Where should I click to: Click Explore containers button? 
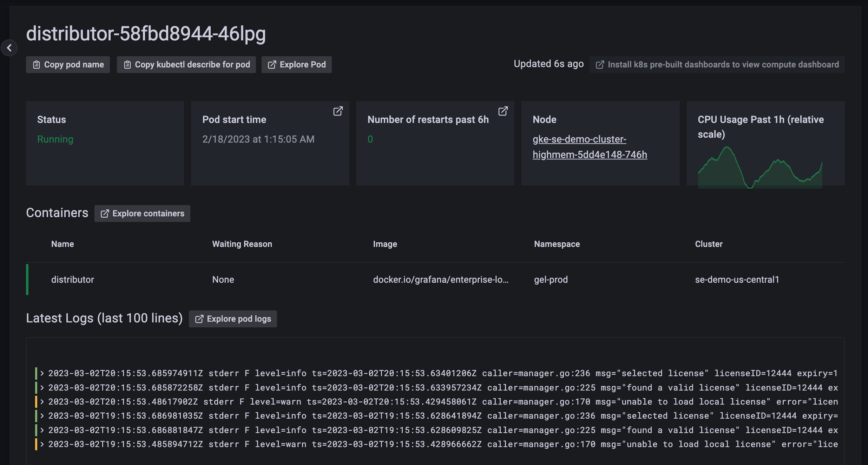click(x=142, y=214)
